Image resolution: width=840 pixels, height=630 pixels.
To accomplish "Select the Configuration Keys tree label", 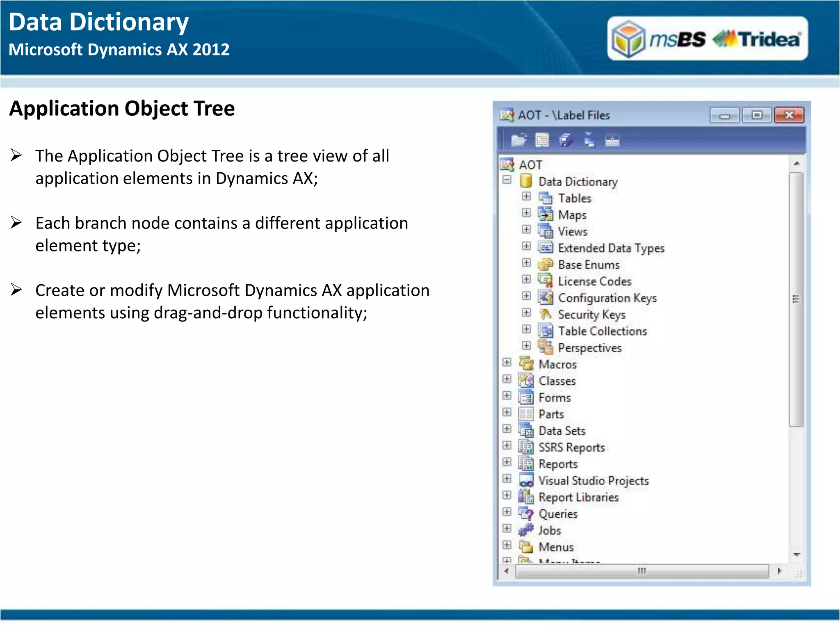I will click(607, 298).
